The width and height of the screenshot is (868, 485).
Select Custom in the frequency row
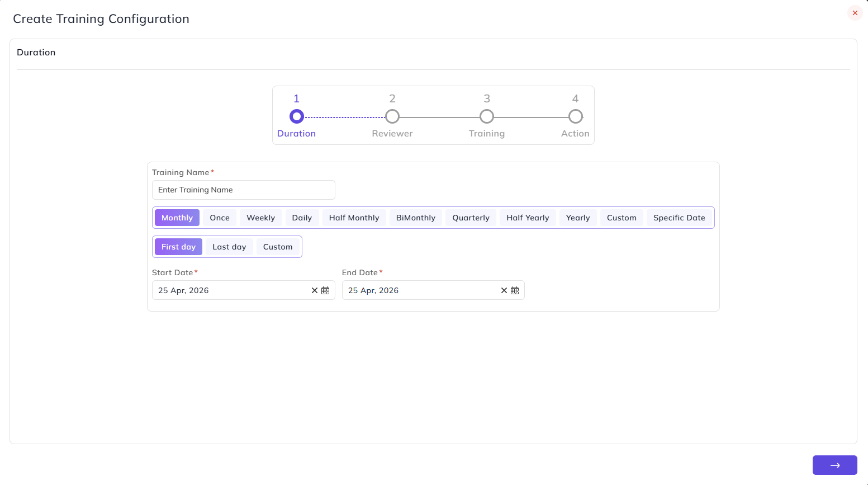tap(622, 218)
